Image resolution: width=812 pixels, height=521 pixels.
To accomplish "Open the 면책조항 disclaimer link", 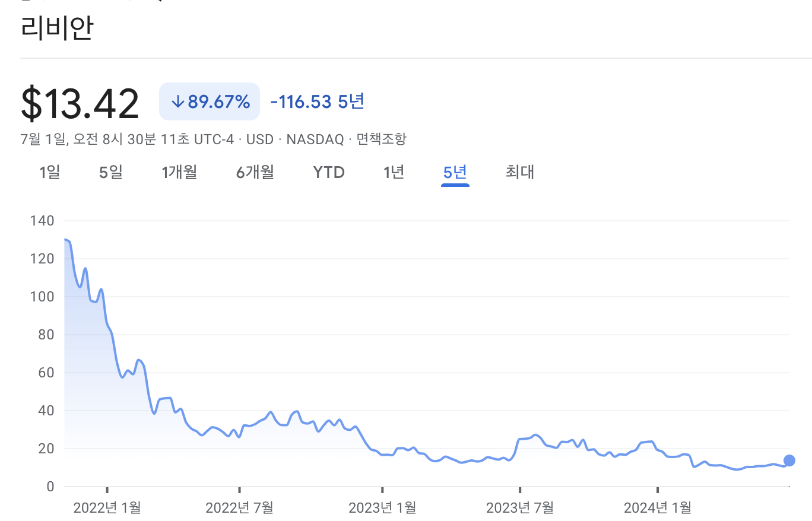I will [x=382, y=139].
